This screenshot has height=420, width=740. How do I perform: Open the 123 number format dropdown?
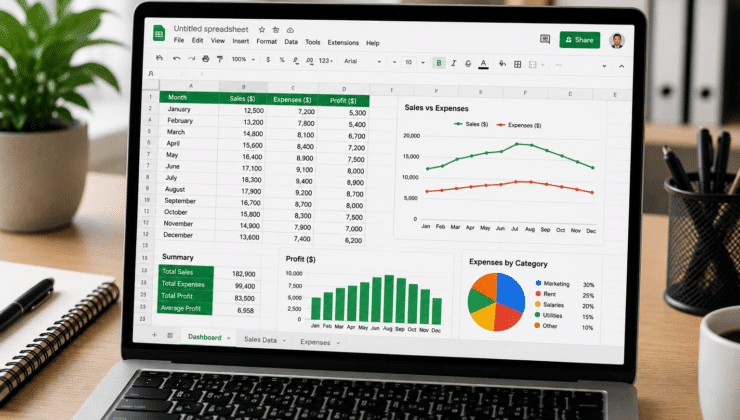(x=326, y=61)
